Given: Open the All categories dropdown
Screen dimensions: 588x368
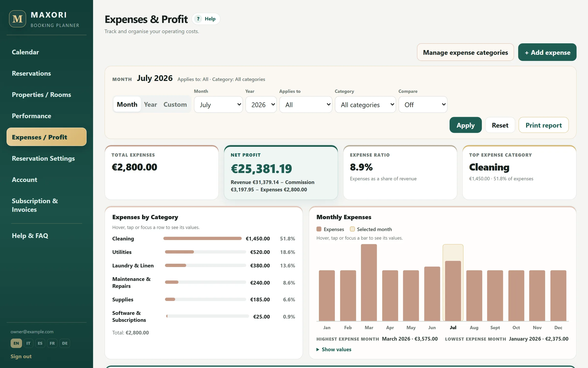Looking at the screenshot, I should pyautogui.click(x=365, y=105).
